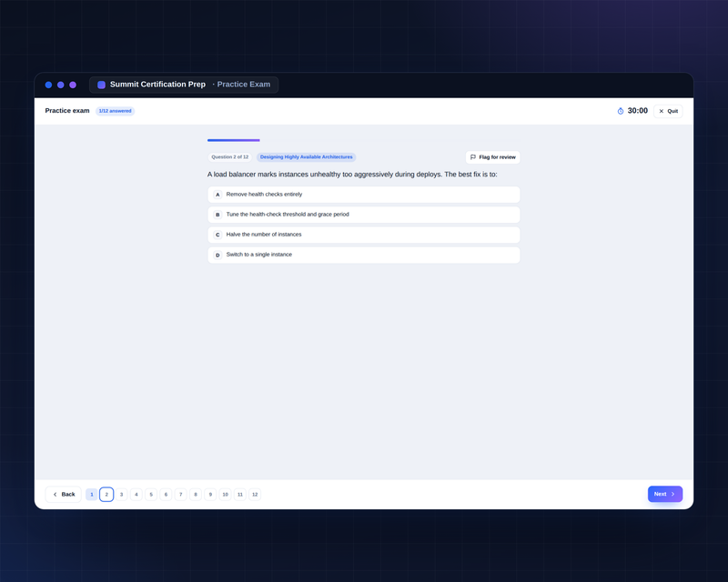
Task: Select answer A: Remove health checks entirely
Action: point(363,195)
